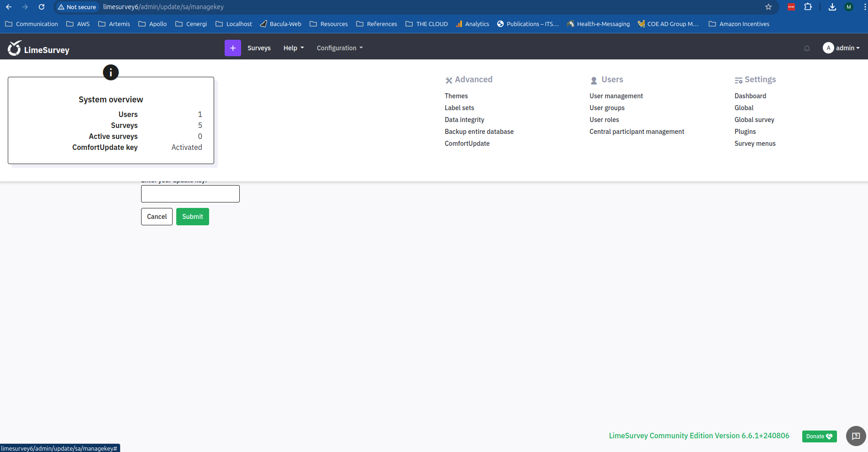This screenshot has width=868, height=452.
Task: Click the green Donate button
Action: click(x=819, y=436)
